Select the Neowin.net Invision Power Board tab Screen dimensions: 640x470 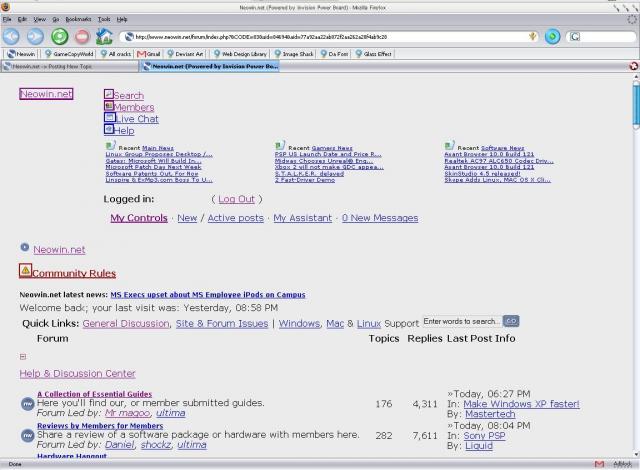[x=210, y=66]
